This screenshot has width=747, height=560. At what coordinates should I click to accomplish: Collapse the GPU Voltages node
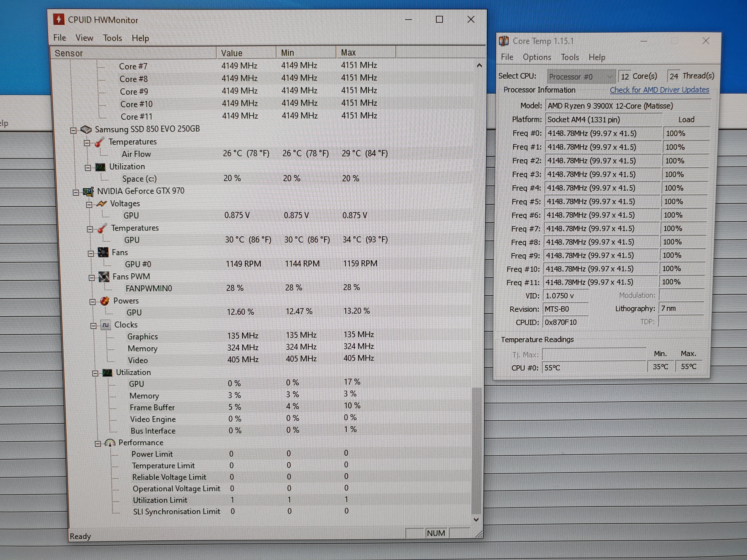(89, 205)
